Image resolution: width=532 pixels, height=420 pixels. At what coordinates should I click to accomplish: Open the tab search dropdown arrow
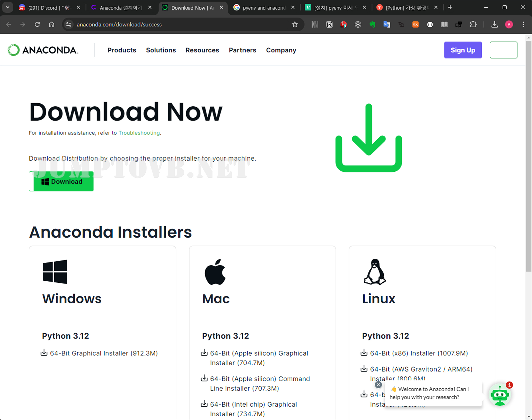pos(8,7)
